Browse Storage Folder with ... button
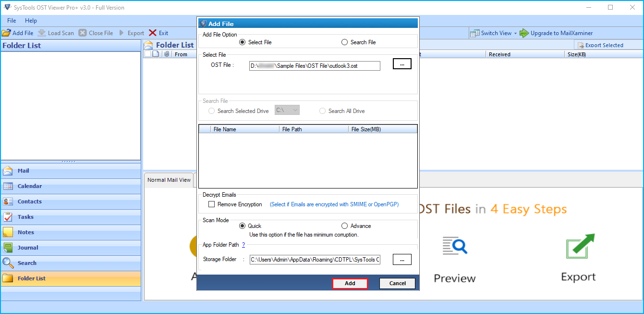 point(402,260)
